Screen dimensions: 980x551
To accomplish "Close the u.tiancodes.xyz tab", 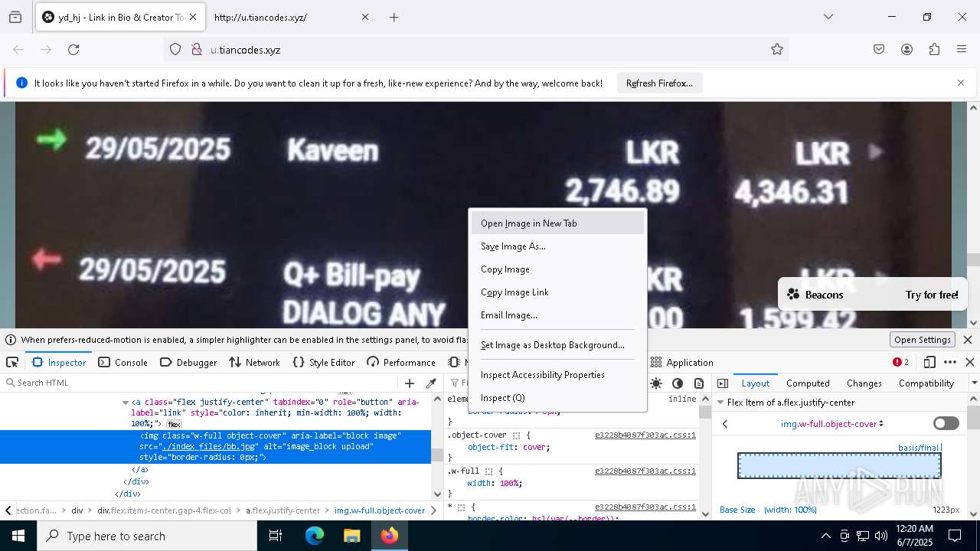I will click(364, 17).
